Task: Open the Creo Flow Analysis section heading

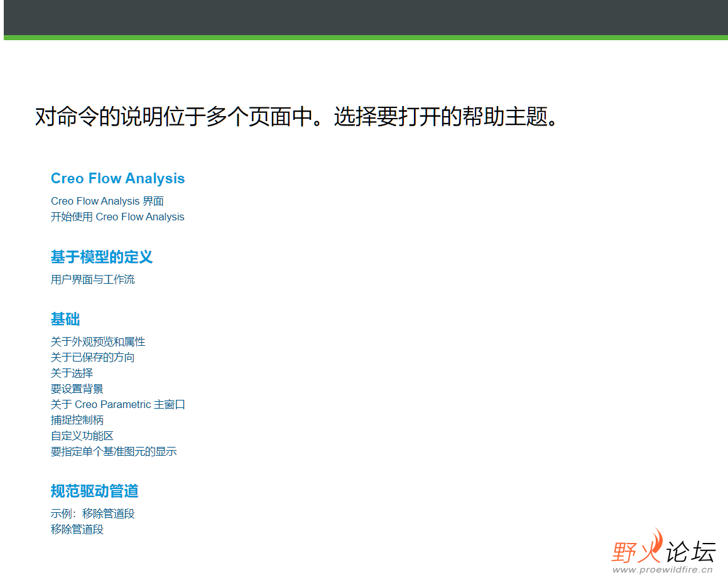Action: [117, 179]
